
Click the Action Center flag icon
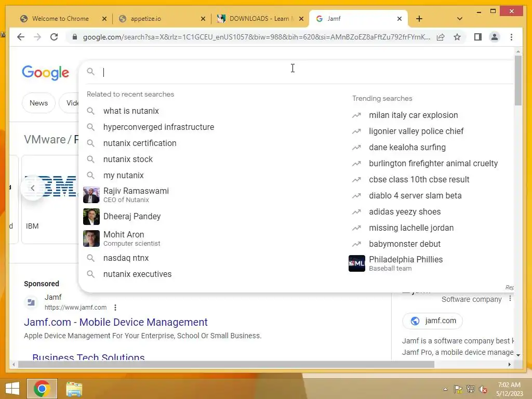coord(458,389)
